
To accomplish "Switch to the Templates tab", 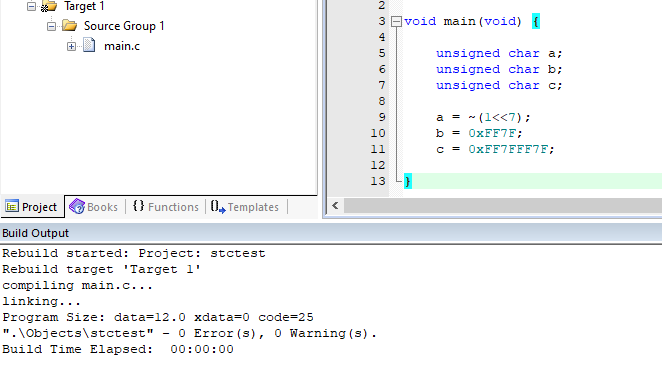I will [245, 207].
